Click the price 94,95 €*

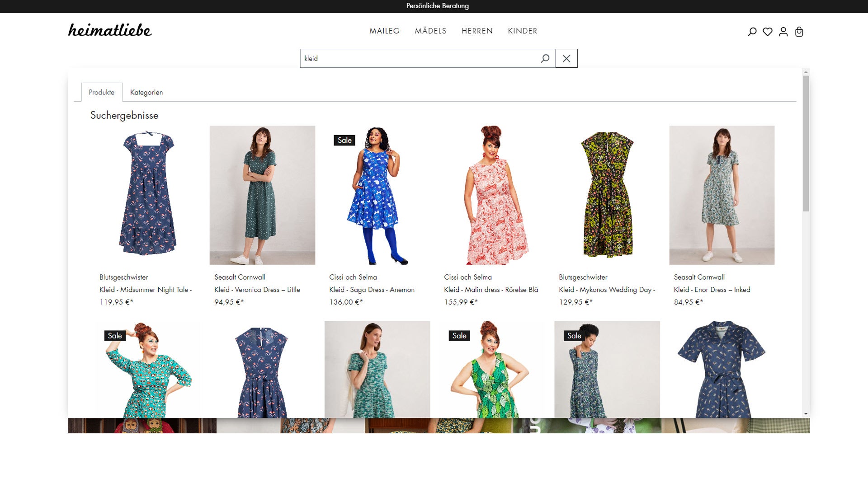pos(229,302)
